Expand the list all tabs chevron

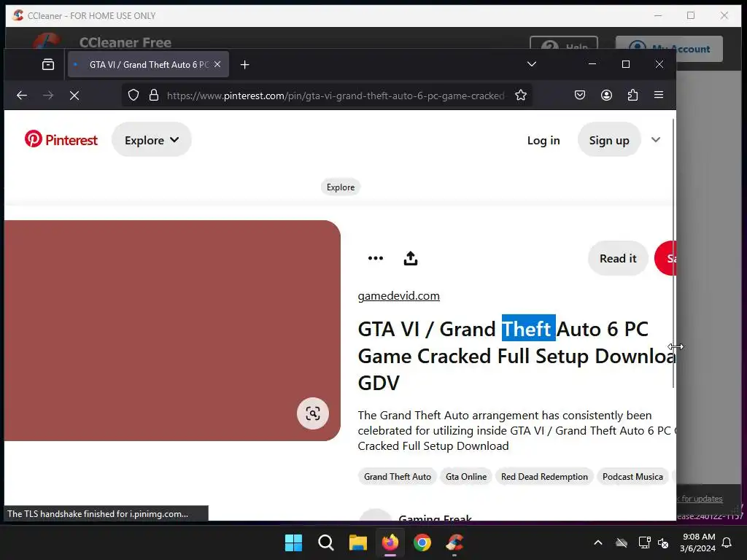click(532, 64)
